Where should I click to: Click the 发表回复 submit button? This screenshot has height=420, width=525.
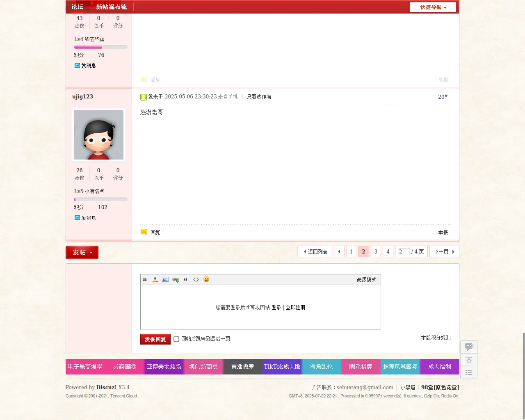click(155, 339)
